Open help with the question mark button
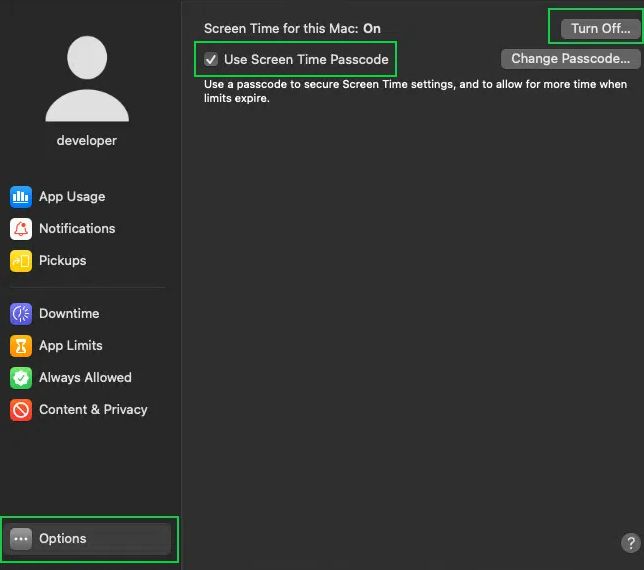 [630, 543]
